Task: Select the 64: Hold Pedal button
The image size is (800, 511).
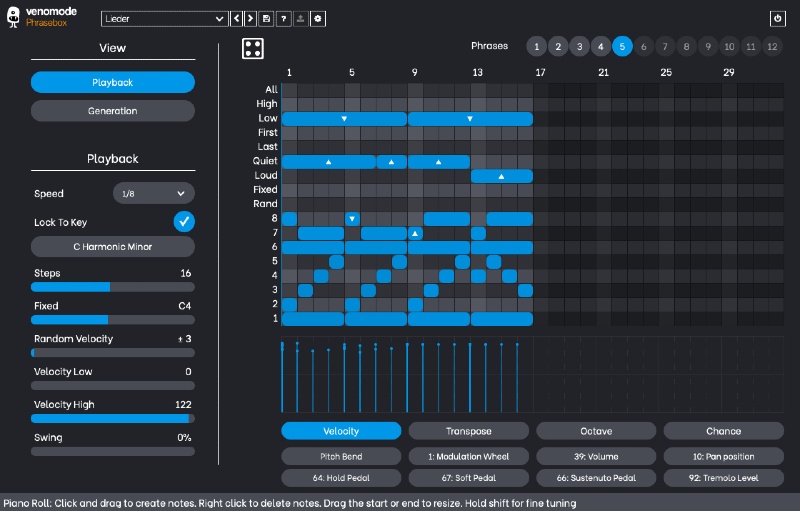Action: [x=341, y=478]
